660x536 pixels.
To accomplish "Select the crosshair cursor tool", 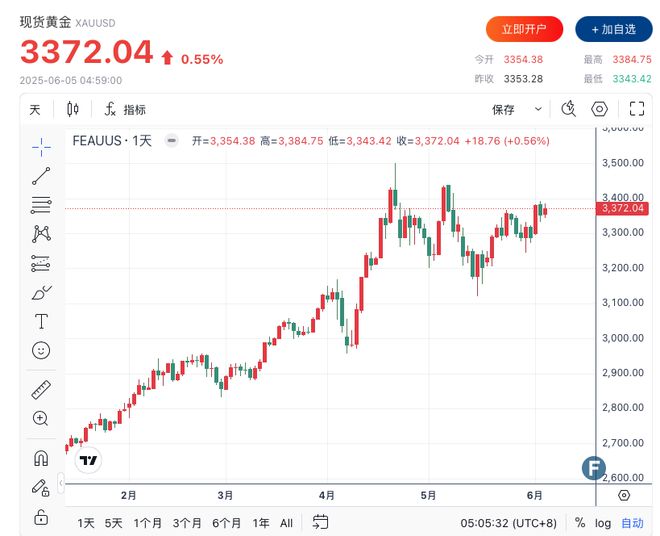I will point(41,147).
